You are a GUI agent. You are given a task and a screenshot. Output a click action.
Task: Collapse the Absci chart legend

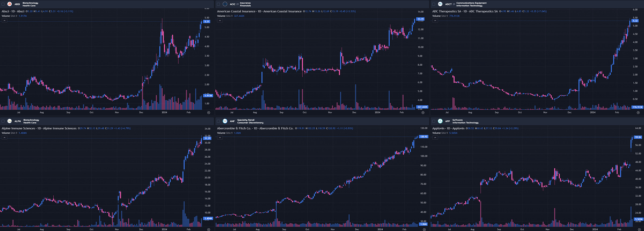[x=5, y=21]
